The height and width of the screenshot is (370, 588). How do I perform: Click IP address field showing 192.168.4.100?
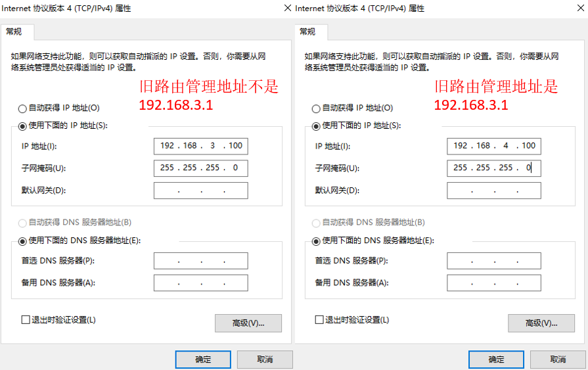(494, 146)
